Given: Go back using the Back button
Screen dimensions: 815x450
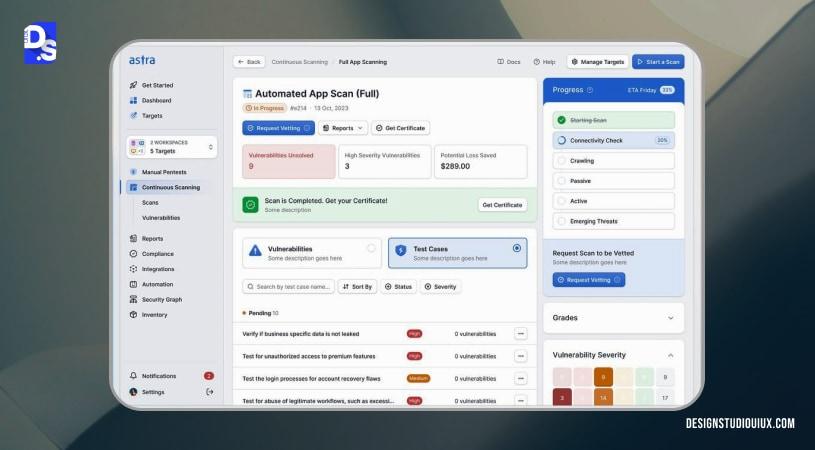Looking at the screenshot, I should tap(249, 62).
